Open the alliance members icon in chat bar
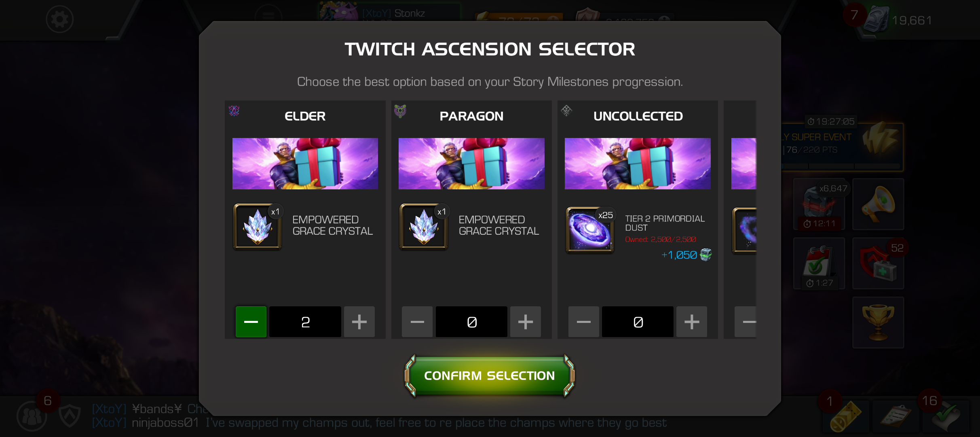The height and width of the screenshot is (437, 980). [x=32, y=416]
